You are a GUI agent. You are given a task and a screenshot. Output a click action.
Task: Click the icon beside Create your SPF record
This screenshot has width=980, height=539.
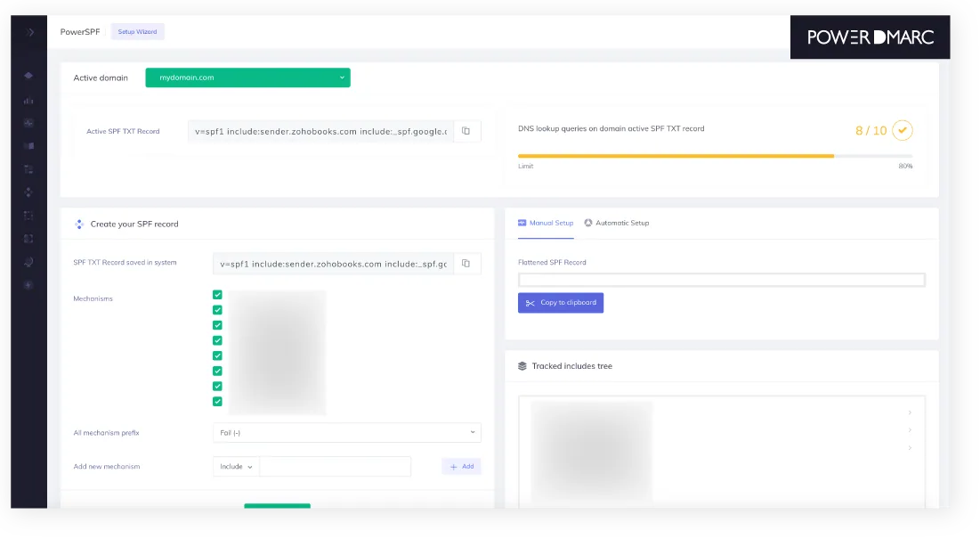(x=78, y=225)
